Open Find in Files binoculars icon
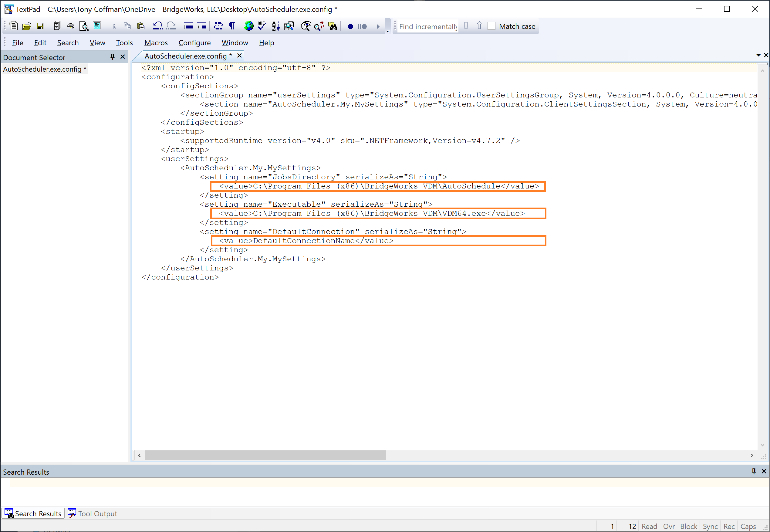Viewport: 770px width, 532px height. pyautogui.click(x=333, y=26)
